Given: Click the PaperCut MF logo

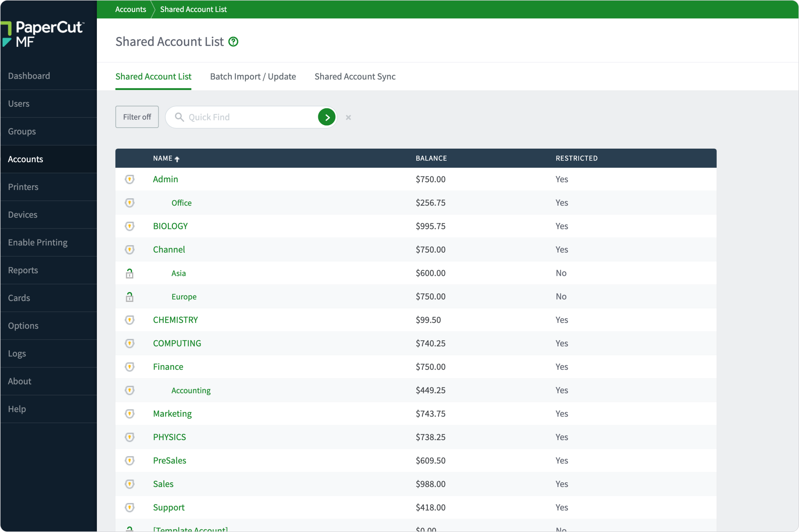Looking at the screenshot, I should pyautogui.click(x=43, y=34).
